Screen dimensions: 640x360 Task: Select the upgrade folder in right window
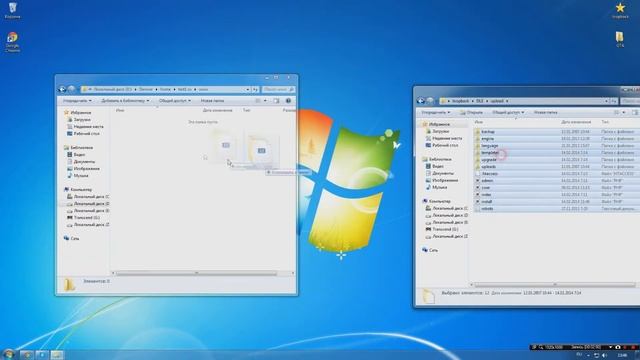pyautogui.click(x=489, y=160)
